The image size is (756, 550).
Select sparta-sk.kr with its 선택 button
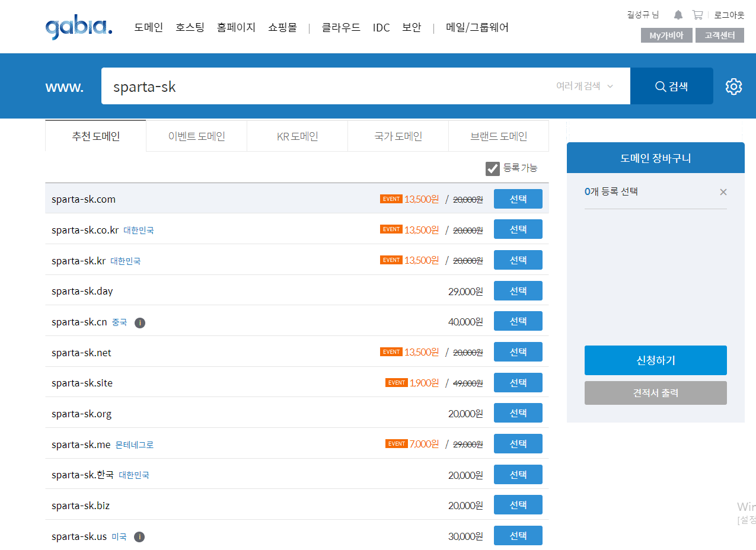pos(518,260)
